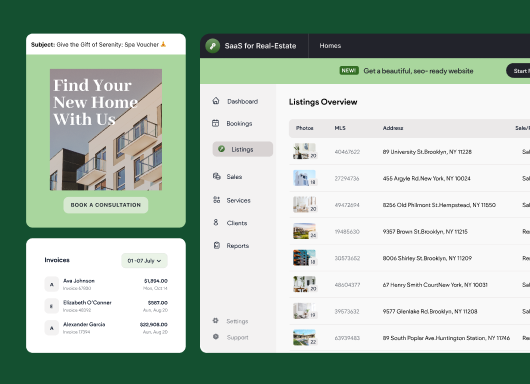Image resolution: width=530 pixels, height=384 pixels.
Task: Open the 89 University St listing thumbnail
Action: pos(305,151)
